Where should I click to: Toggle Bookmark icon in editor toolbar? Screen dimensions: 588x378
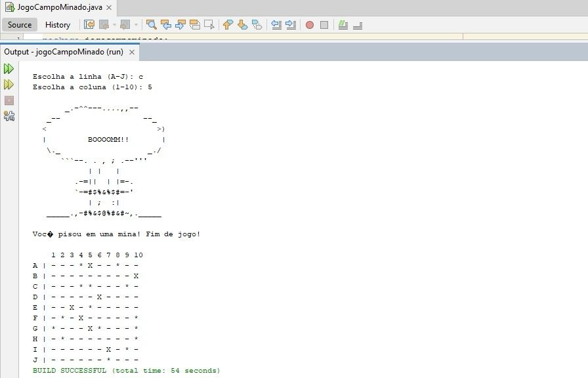click(x=257, y=25)
